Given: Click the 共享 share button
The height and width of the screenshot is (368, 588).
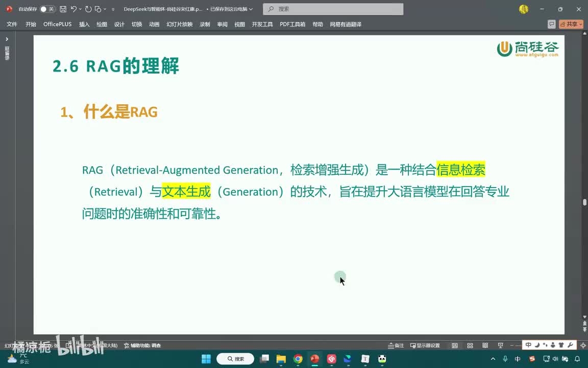Looking at the screenshot, I should (571, 24).
